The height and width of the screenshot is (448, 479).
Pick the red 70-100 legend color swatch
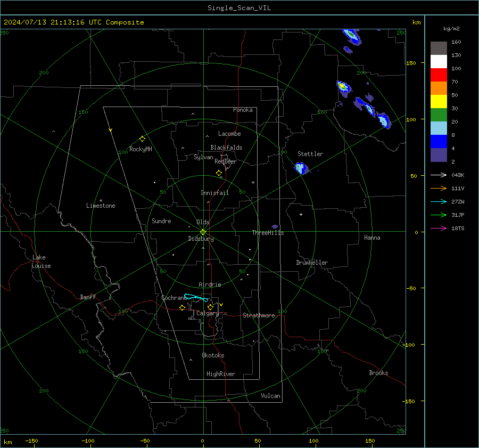coord(439,75)
